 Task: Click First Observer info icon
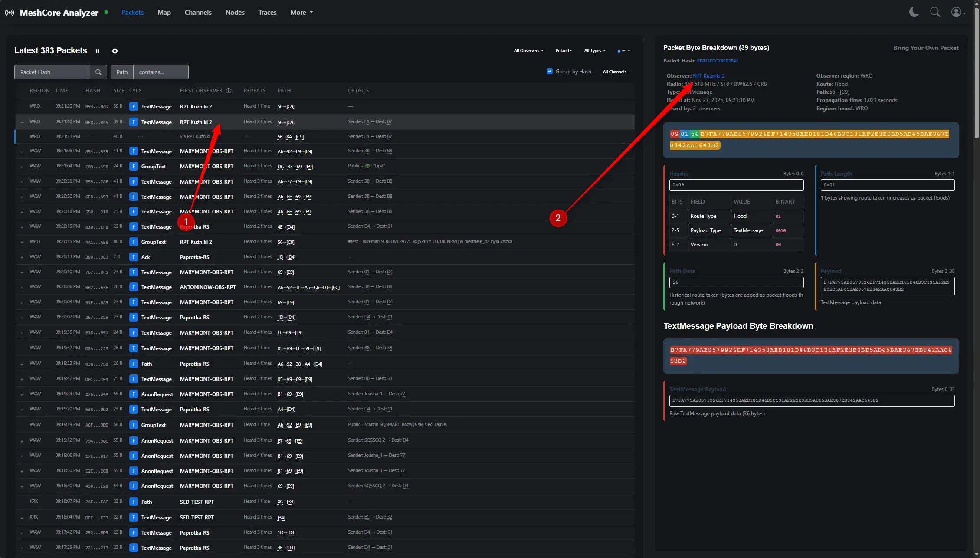pyautogui.click(x=229, y=91)
